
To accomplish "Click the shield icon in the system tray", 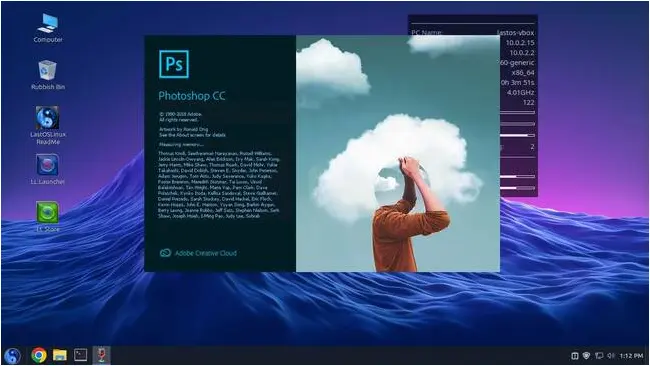I will click(x=586, y=356).
